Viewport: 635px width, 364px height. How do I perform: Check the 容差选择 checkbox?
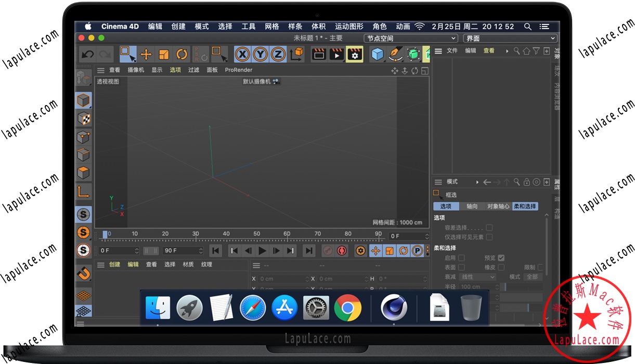point(488,227)
